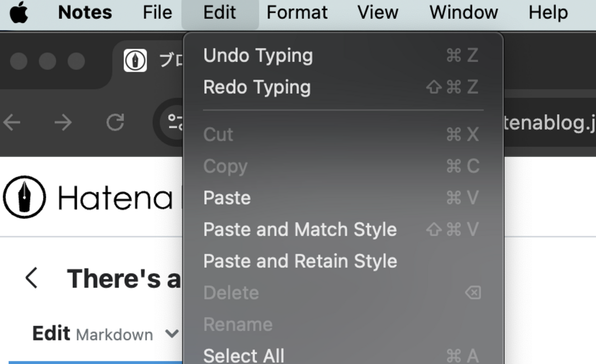Choose Select All in the Edit menu

pos(244,355)
